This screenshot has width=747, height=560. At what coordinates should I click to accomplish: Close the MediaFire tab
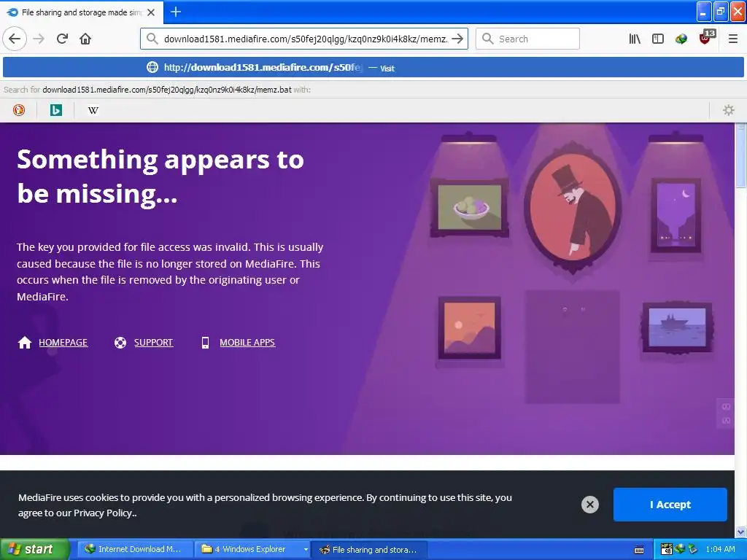click(x=151, y=12)
